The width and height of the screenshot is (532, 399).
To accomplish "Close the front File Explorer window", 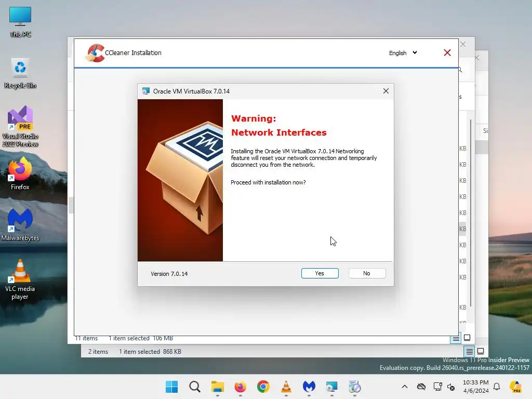I will point(463,45).
